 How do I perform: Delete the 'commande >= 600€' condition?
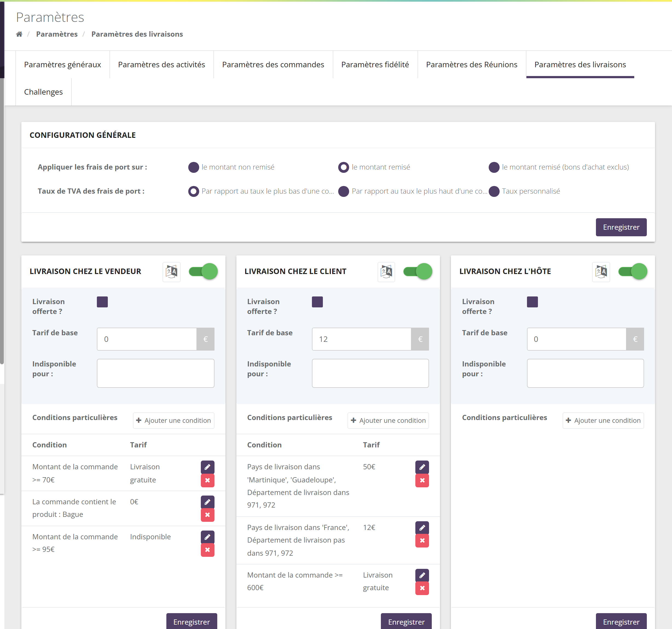(422, 589)
